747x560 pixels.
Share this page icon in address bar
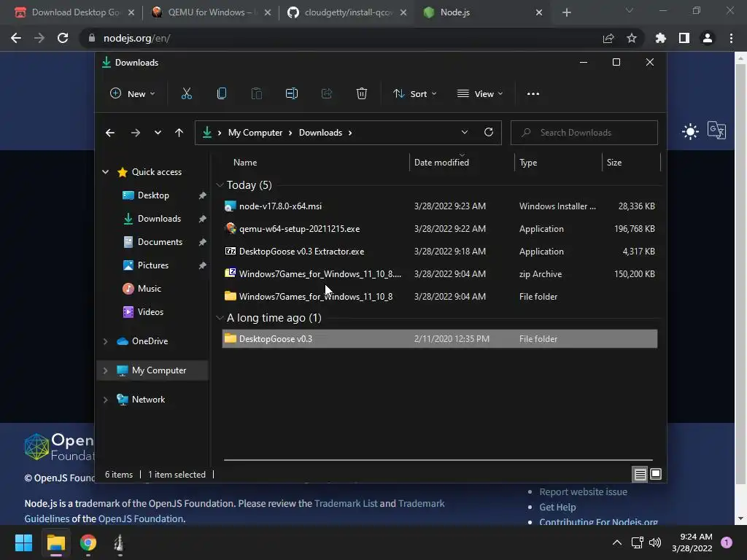608,38
